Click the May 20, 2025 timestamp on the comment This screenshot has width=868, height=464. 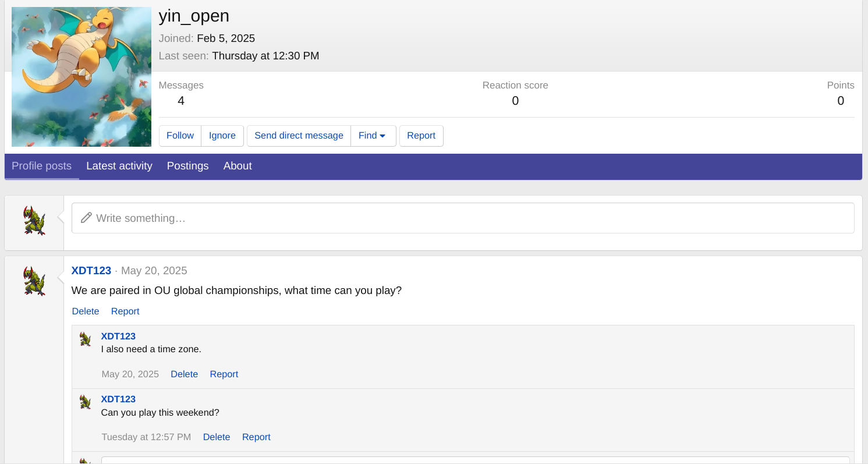pos(130,374)
